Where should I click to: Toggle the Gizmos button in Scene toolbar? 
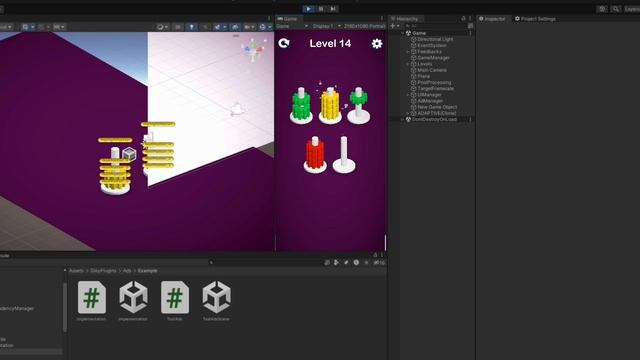coord(262,27)
